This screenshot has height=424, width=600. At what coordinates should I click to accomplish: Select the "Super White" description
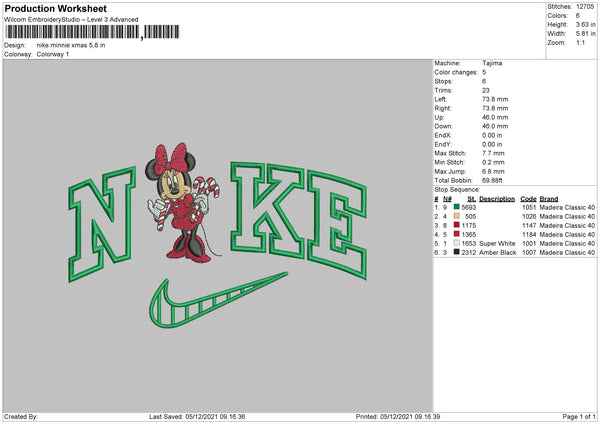pyautogui.click(x=497, y=243)
